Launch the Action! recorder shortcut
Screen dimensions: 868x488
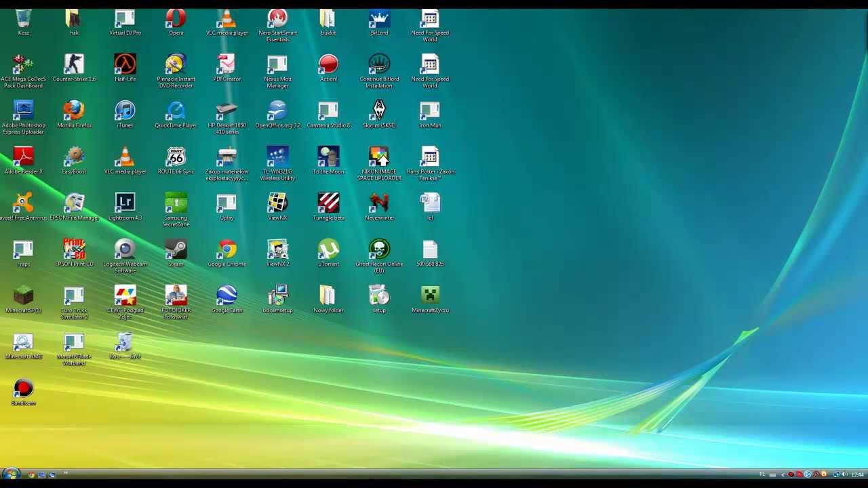[x=328, y=68]
